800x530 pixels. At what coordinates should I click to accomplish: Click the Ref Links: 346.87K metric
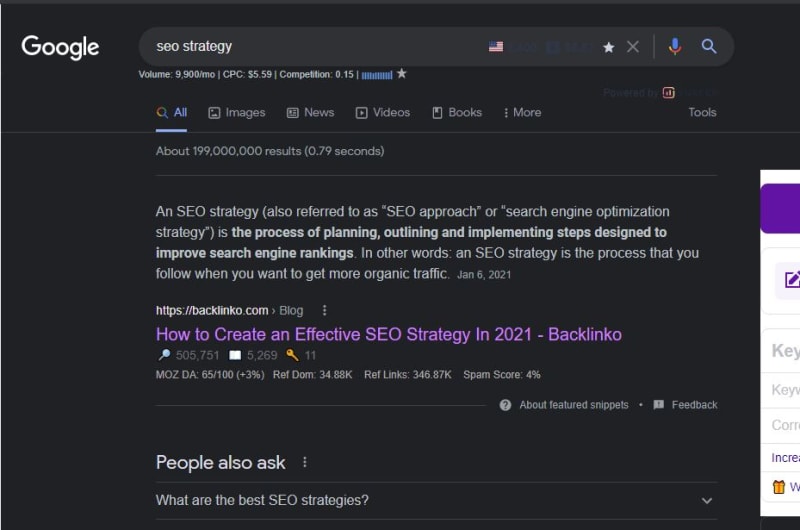click(x=408, y=375)
